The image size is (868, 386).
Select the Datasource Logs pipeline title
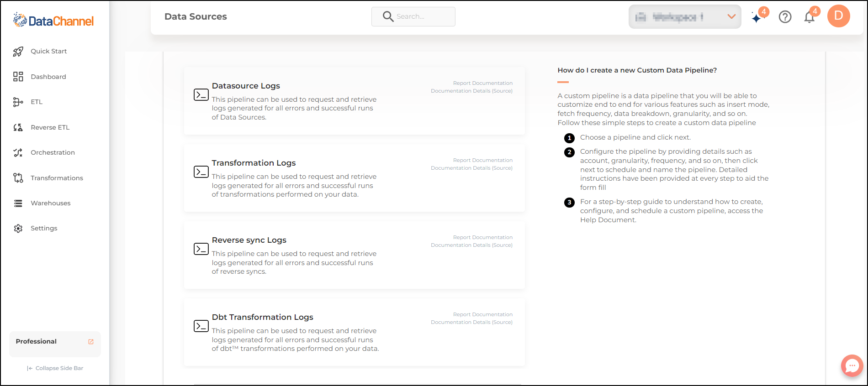tap(246, 86)
